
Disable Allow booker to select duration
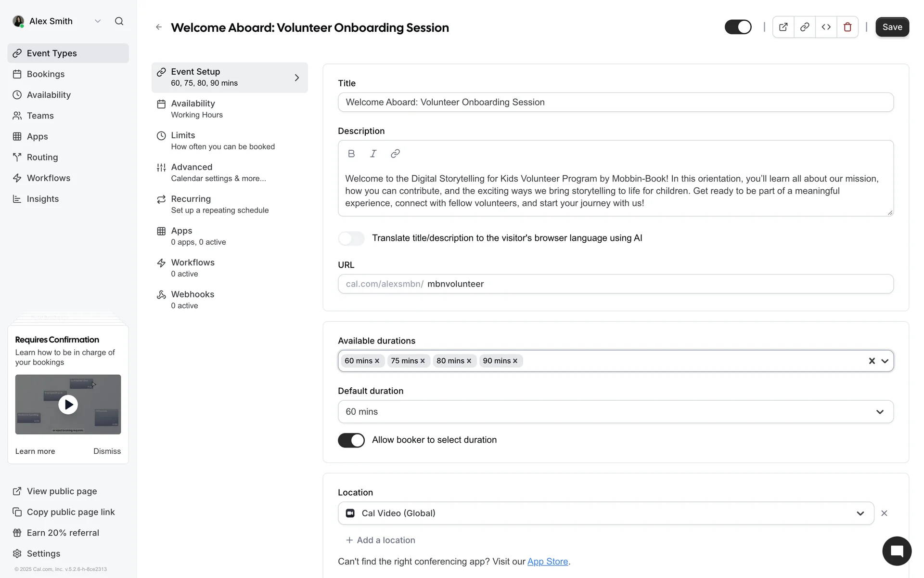[x=351, y=440]
